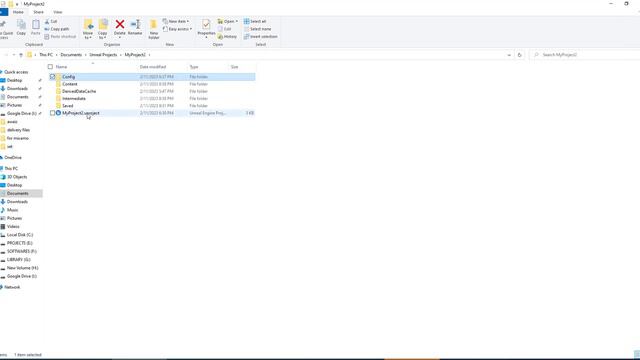Click the red Delete X icon
Screen dimensions: 640x360
tap(120, 24)
